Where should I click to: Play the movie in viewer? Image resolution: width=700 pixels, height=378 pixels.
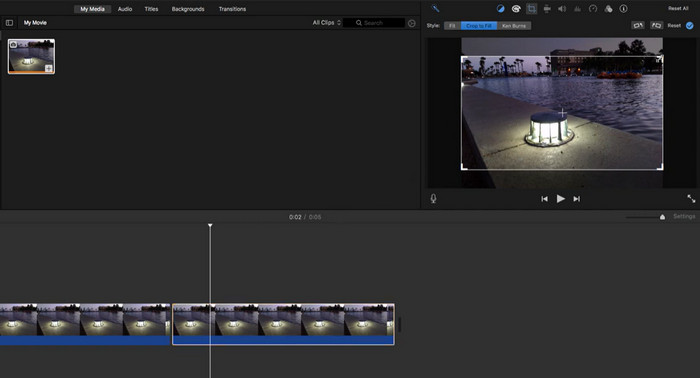(x=561, y=199)
